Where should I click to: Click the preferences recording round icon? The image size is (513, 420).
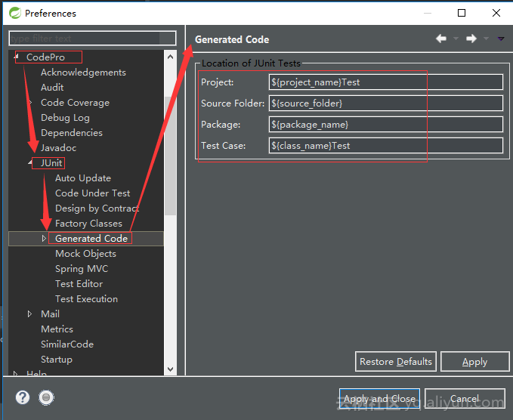[x=46, y=397]
